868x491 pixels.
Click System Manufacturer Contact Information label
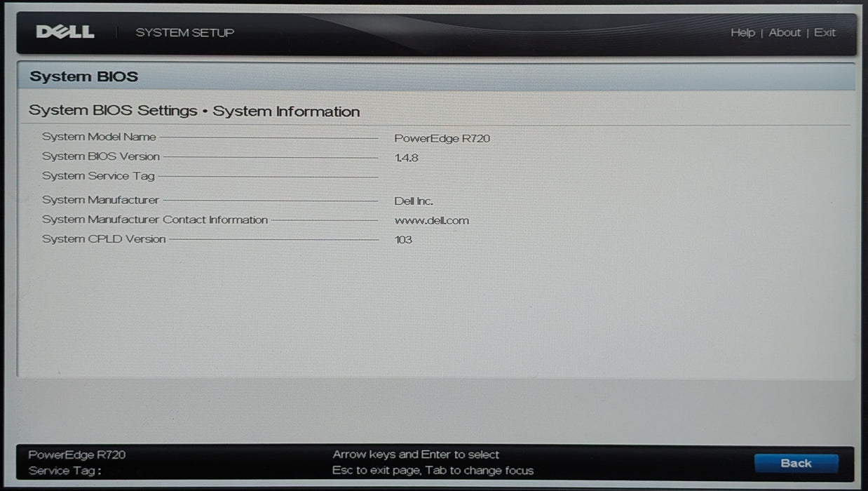tap(155, 220)
